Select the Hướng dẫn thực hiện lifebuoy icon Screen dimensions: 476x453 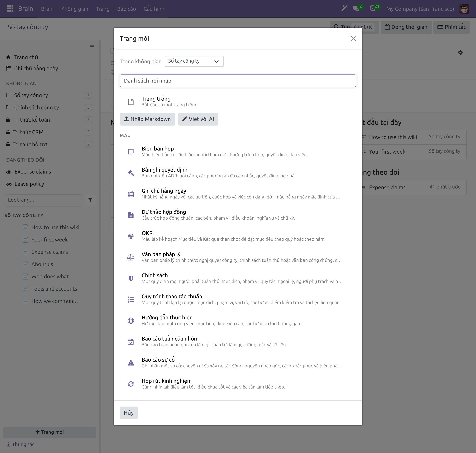131,321
